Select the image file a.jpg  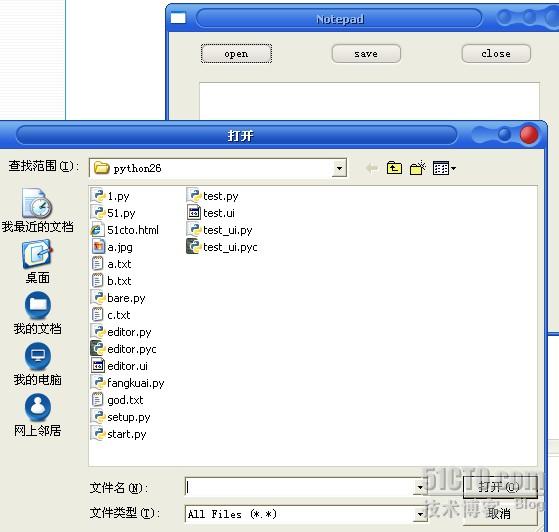(112, 247)
